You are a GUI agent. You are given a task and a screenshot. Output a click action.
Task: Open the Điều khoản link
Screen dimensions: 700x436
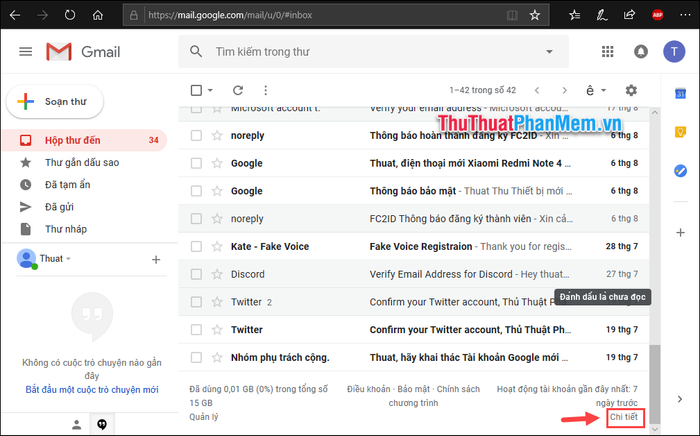point(369,389)
